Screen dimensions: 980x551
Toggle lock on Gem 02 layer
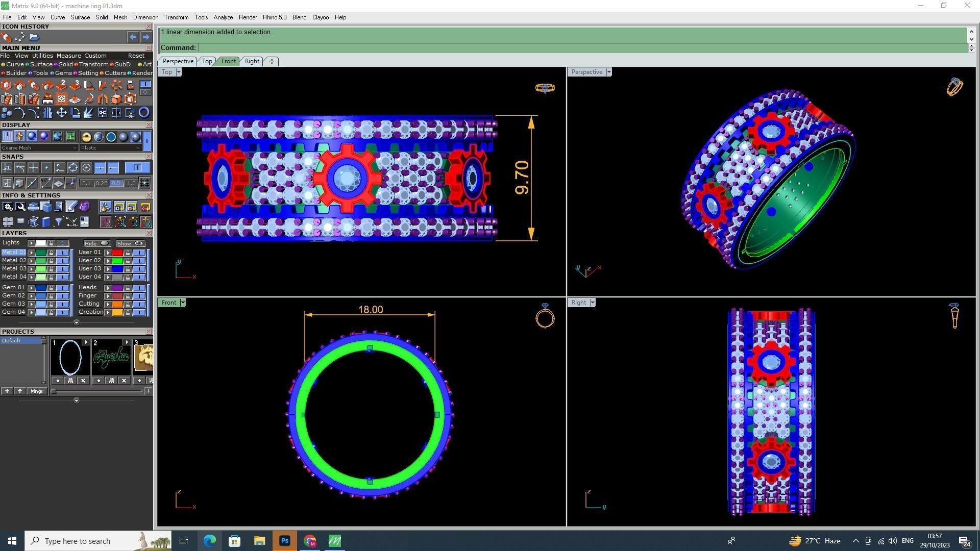coord(51,296)
